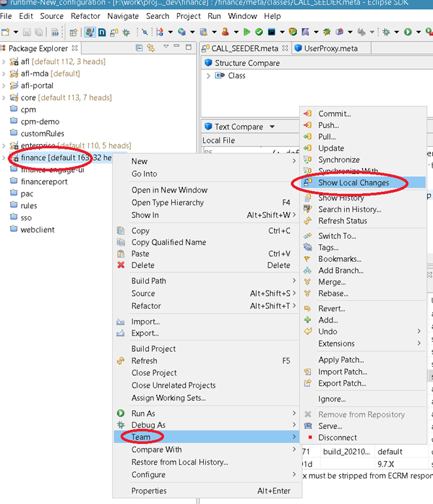This screenshot has height=504, width=433.
Task: Click the green Add plus icon
Action: click(x=308, y=320)
